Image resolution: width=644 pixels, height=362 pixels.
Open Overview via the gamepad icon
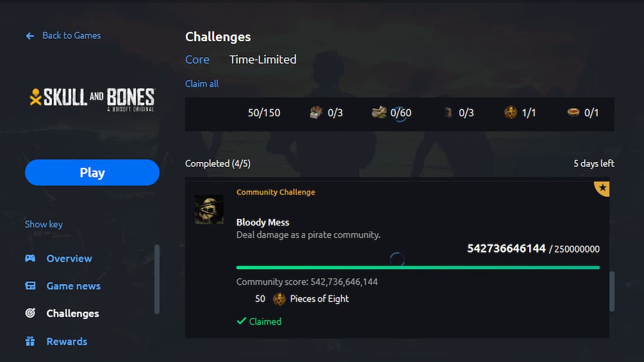(x=30, y=258)
